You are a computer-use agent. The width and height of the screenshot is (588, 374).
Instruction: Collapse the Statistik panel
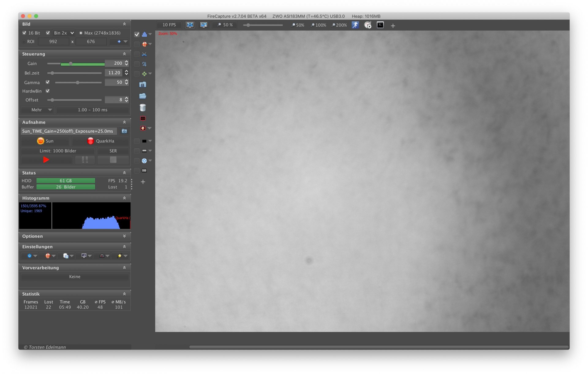[x=124, y=294]
